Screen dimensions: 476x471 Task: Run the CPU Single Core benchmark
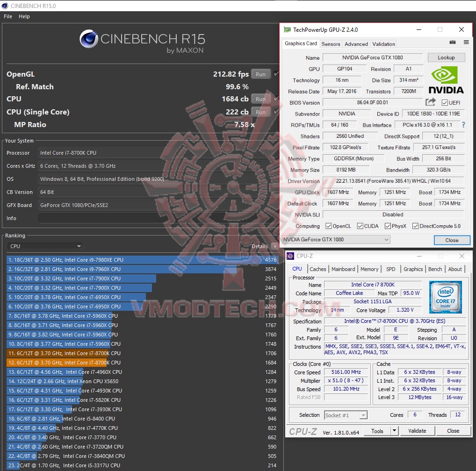coord(260,112)
